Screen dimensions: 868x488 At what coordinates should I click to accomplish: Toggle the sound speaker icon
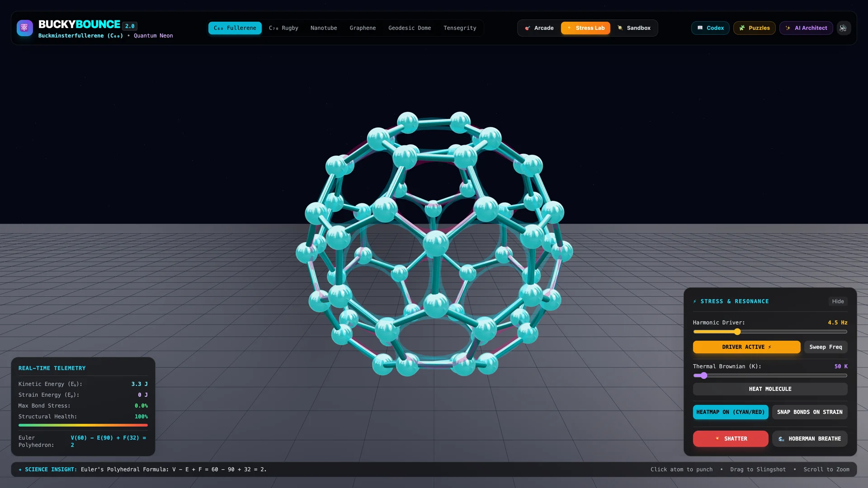(843, 28)
